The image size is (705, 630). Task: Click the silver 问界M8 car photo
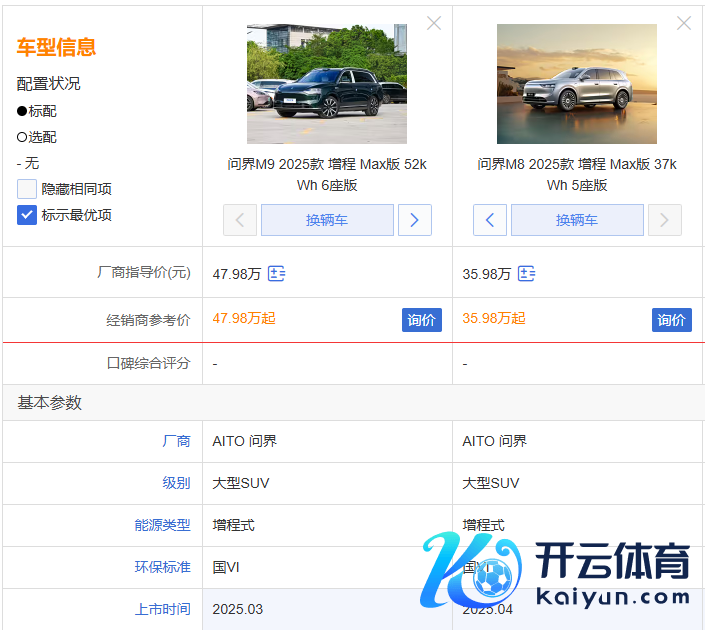pyautogui.click(x=577, y=84)
